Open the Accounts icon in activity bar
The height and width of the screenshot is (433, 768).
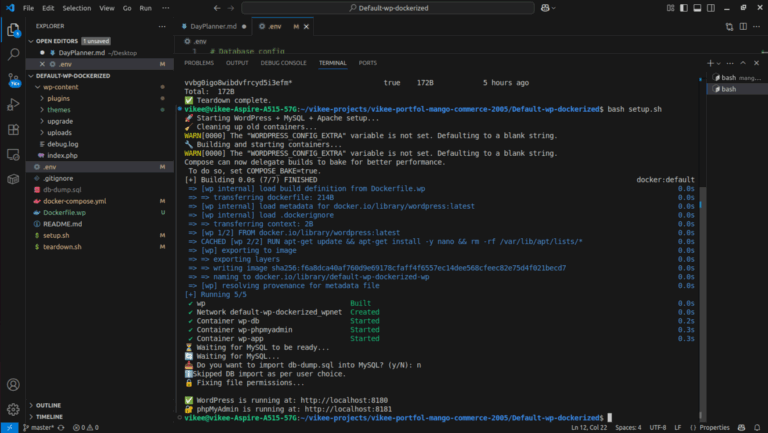coord(13,384)
